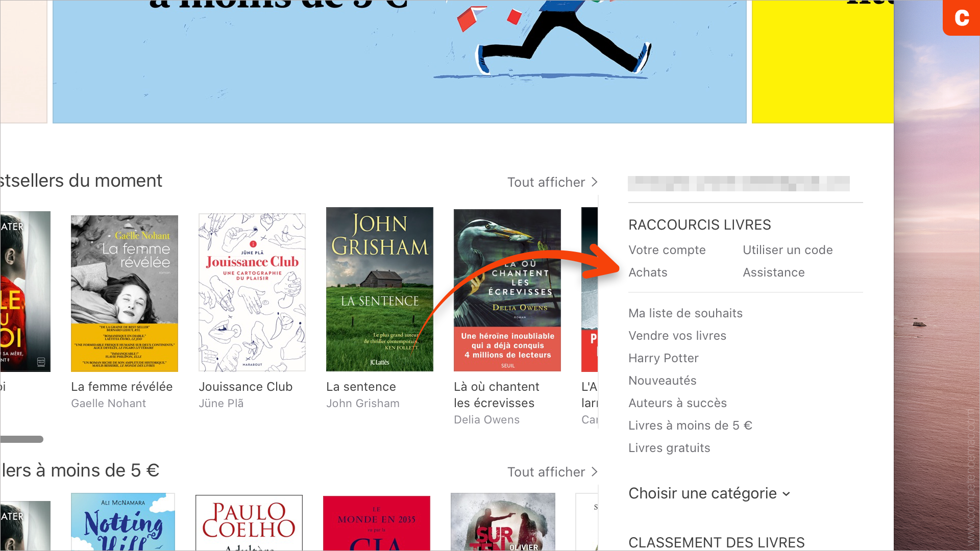
Task: Open Livres gratuits link
Action: coord(669,448)
